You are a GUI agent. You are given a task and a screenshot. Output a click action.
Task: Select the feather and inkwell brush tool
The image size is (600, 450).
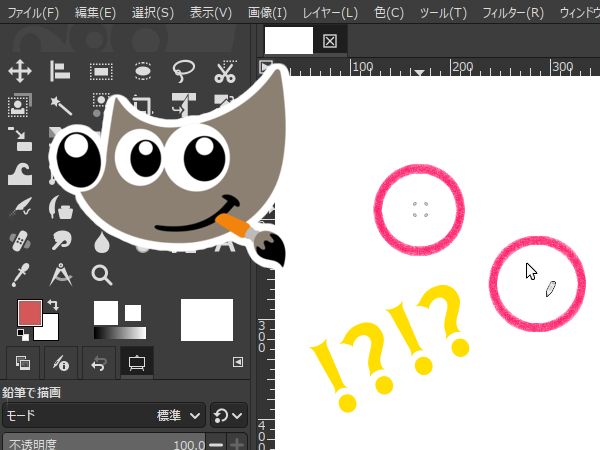tap(61, 207)
